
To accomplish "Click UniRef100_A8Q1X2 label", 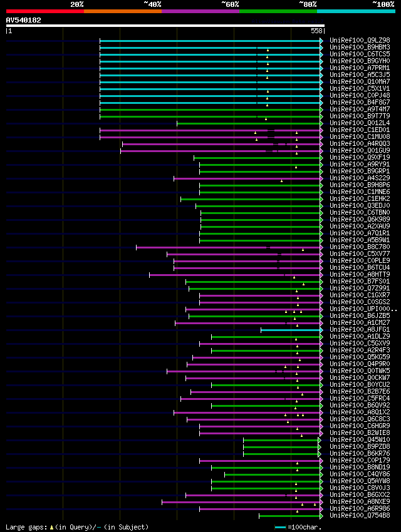I will tap(360, 412).
